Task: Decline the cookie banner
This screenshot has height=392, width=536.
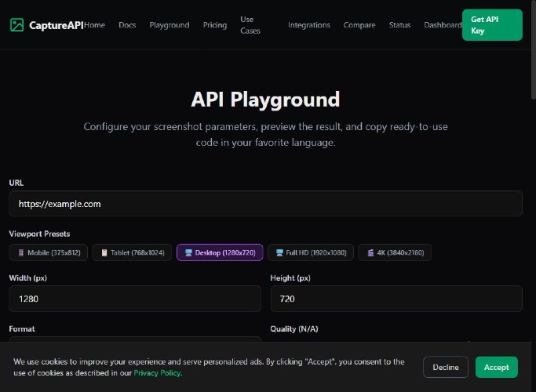Action: tap(445, 367)
